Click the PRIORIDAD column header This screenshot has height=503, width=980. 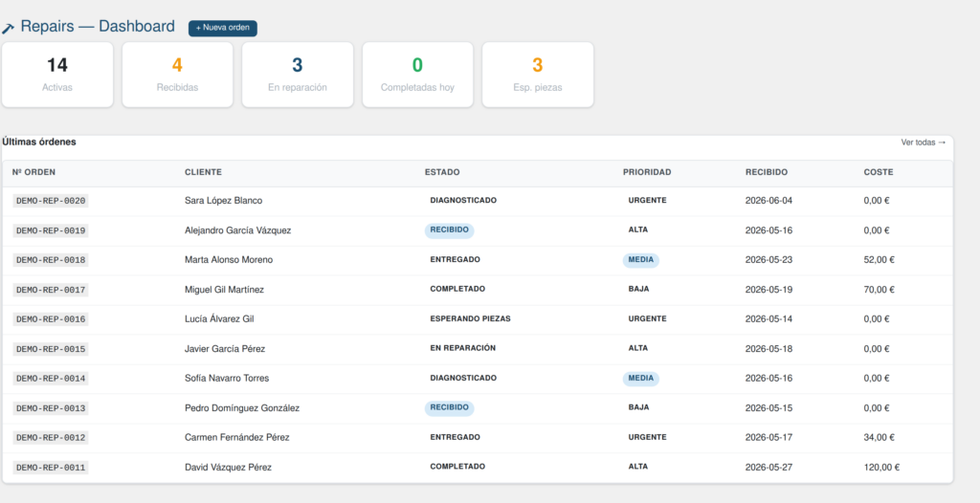pyautogui.click(x=647, y=172)
